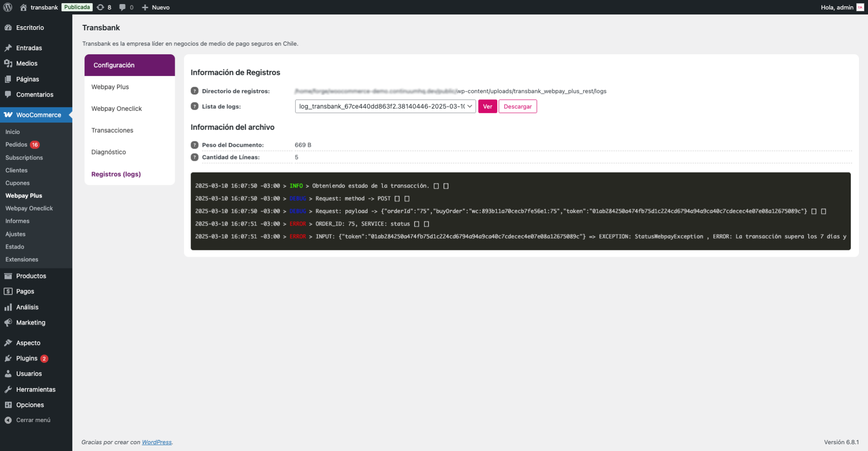Viewport: 868px width, 451px height.
Task: Click help icon for Lista de logs
Action: click(195, 106)
